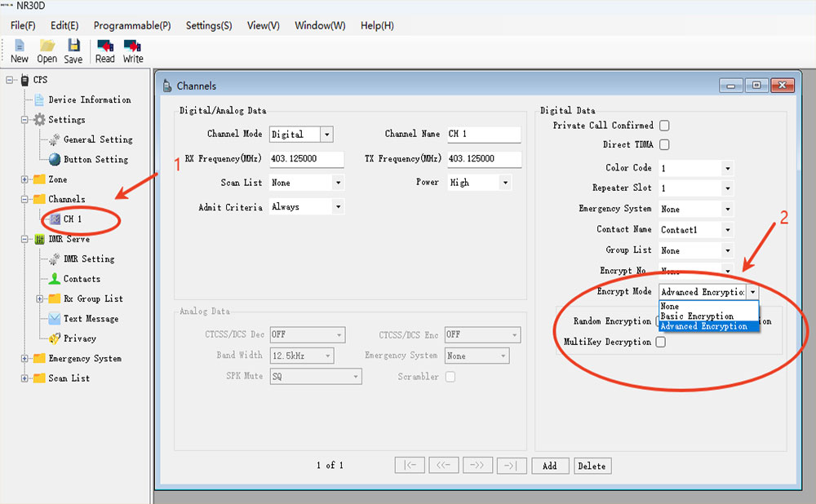The image size is (816, 504).
Task: Click the Add channel button
Action: (x=549, y=466)
